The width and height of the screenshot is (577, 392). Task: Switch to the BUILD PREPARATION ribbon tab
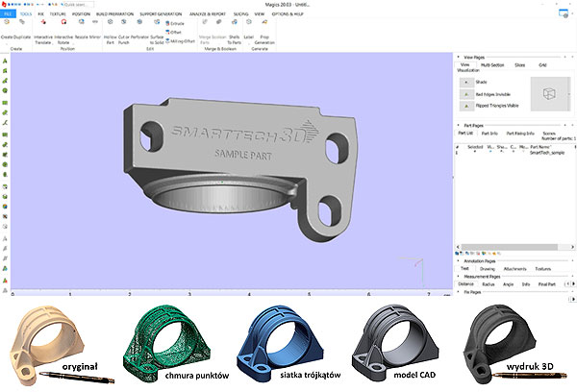[114, 14]
